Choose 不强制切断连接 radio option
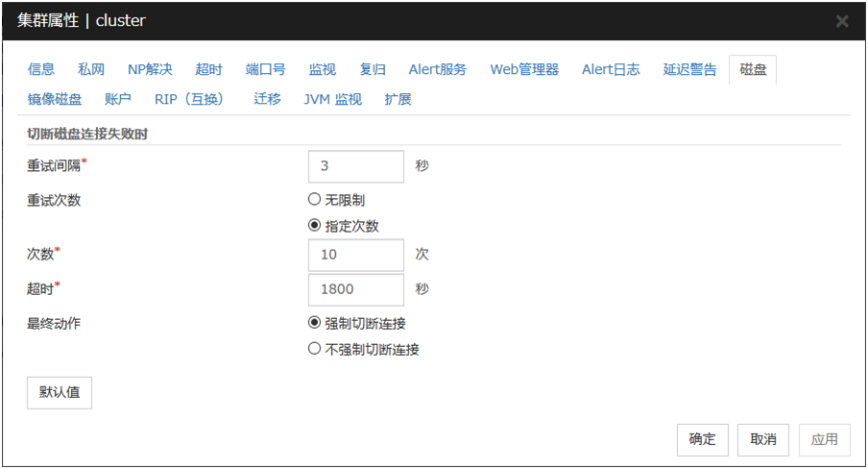This screenshot has height=469, width=868. (314, 349)
